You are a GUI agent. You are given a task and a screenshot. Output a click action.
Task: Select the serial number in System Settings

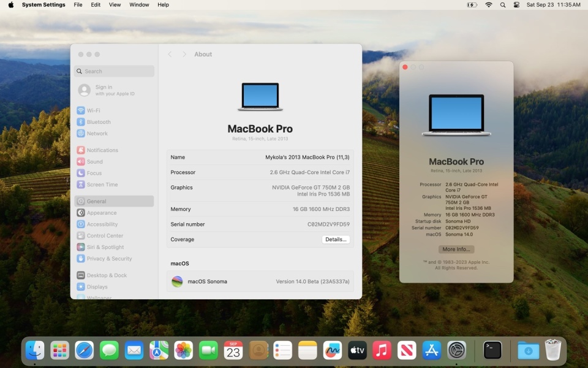pyautogui.click(x=328, y=224)
